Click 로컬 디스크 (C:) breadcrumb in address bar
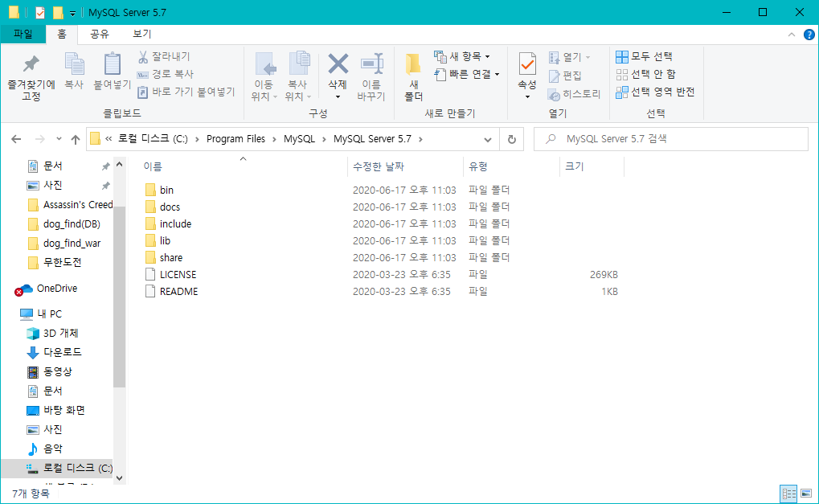This screenshot has height=504, width=819. pos(153,139)
